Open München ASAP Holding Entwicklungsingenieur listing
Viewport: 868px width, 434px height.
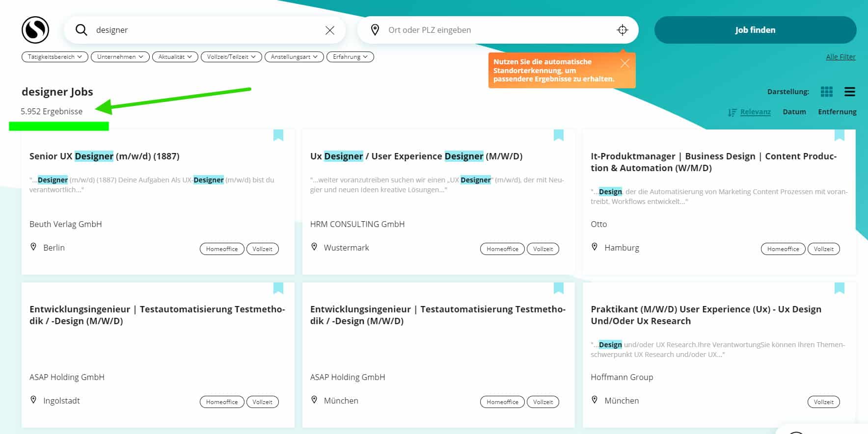438,315
